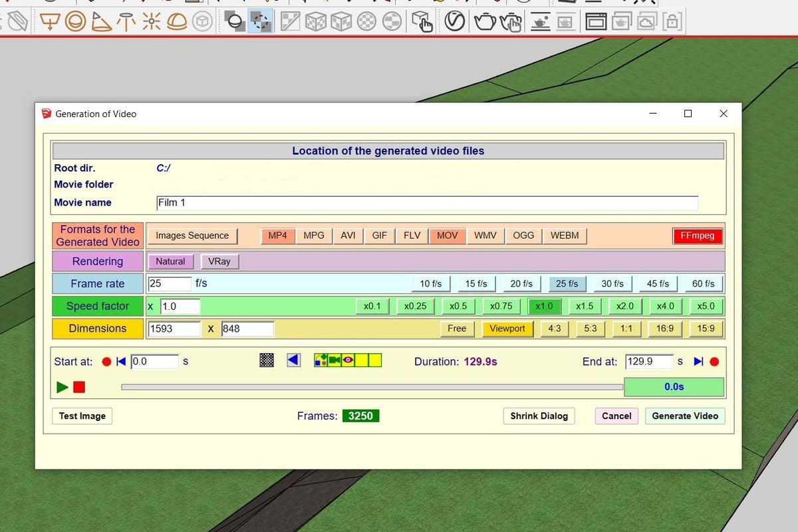Click red record dot next to Start at
Viewport: 798px width, 532px height.
(x=106, y=362)
